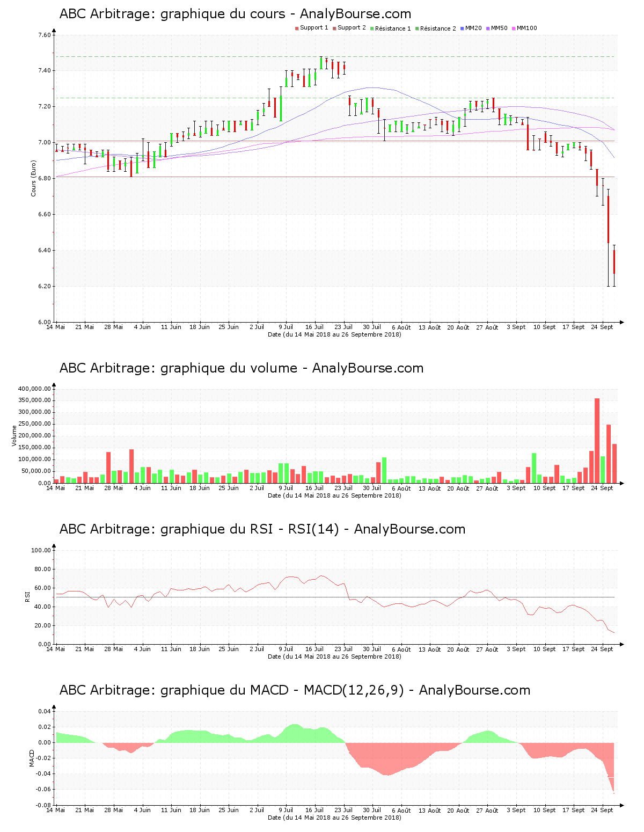644x832 pixels.
Task: Click the 'graphique du cours' chart title
Action: click(235, 14)
